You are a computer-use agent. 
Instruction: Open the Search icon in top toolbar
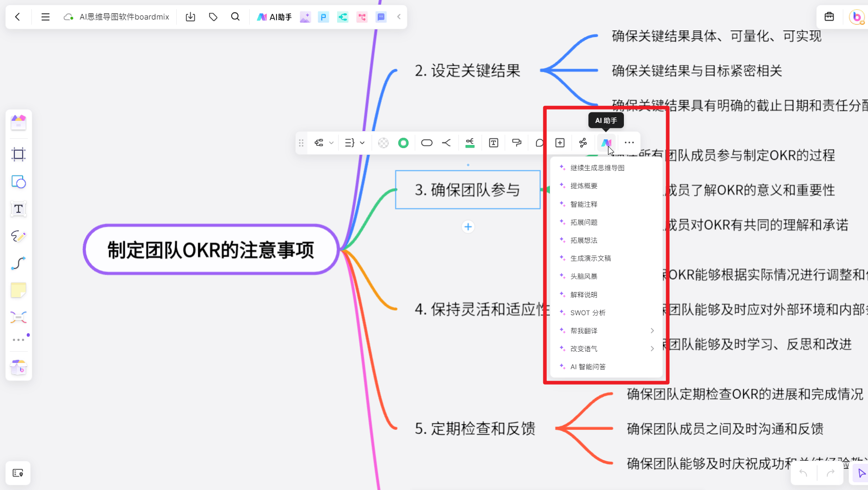pyautogui.click(x=235, y=17)
